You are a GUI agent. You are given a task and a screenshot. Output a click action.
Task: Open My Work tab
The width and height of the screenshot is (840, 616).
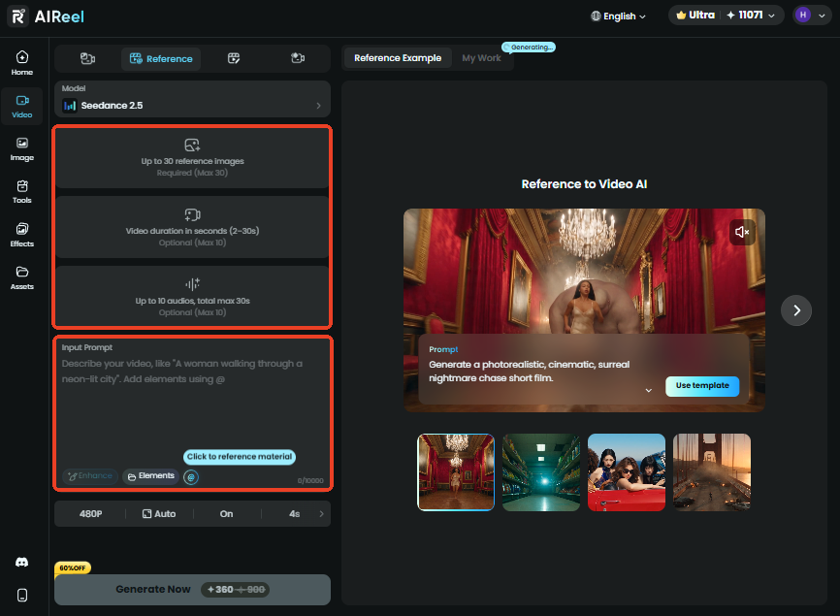pos(482,58)
